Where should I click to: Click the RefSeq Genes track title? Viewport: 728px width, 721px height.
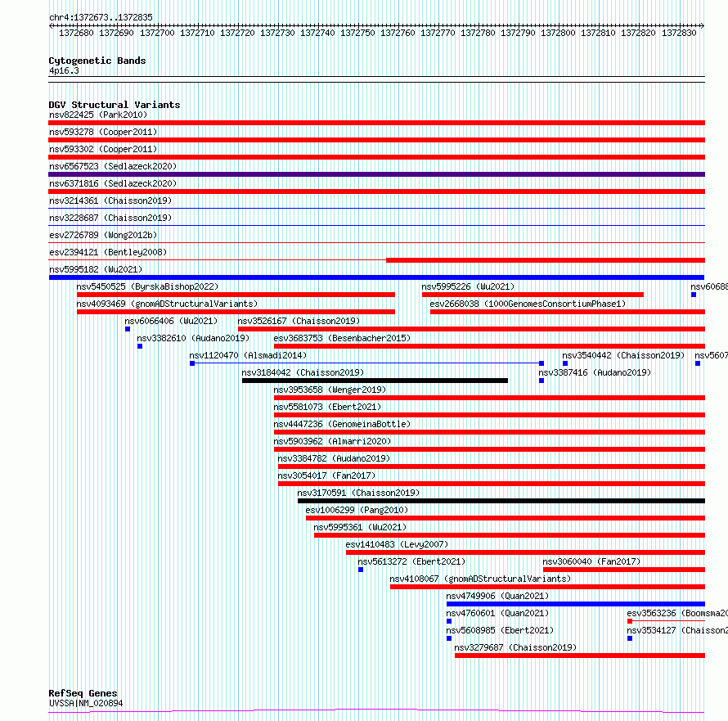coord(83,693)
